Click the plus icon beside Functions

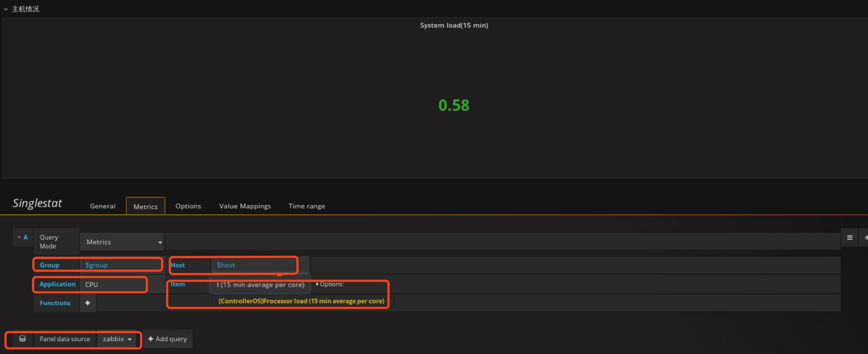[88, 303]
